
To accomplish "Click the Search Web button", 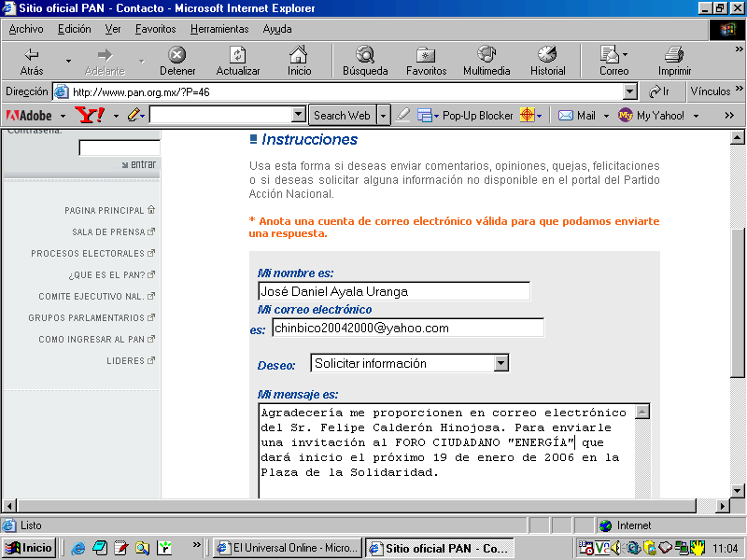I will tap(342, 115).
